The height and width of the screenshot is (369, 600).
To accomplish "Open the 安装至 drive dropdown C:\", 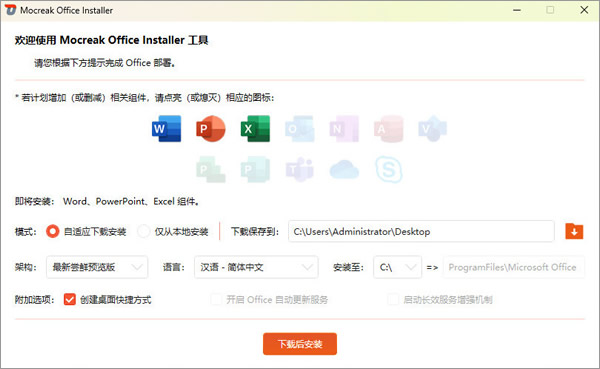I will coord(398,267).
